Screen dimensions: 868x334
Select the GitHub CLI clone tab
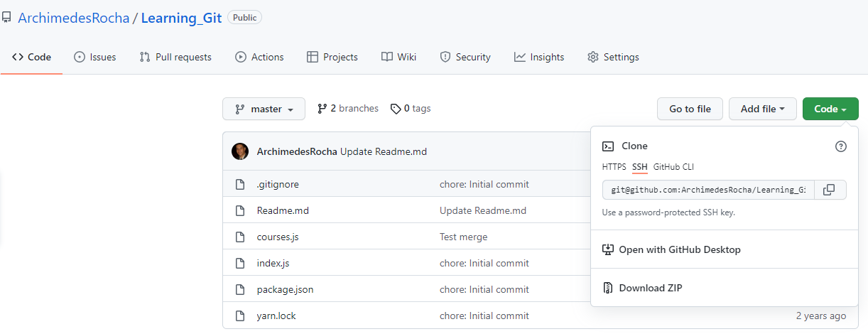coord(673,167)
